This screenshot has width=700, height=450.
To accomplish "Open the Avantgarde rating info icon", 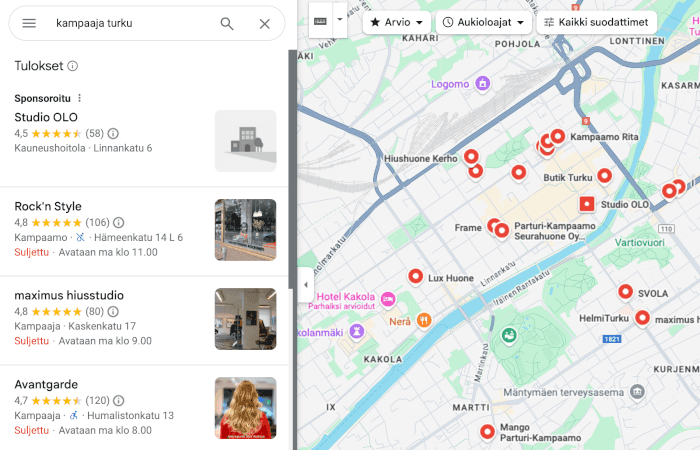I will pos(119,400).
